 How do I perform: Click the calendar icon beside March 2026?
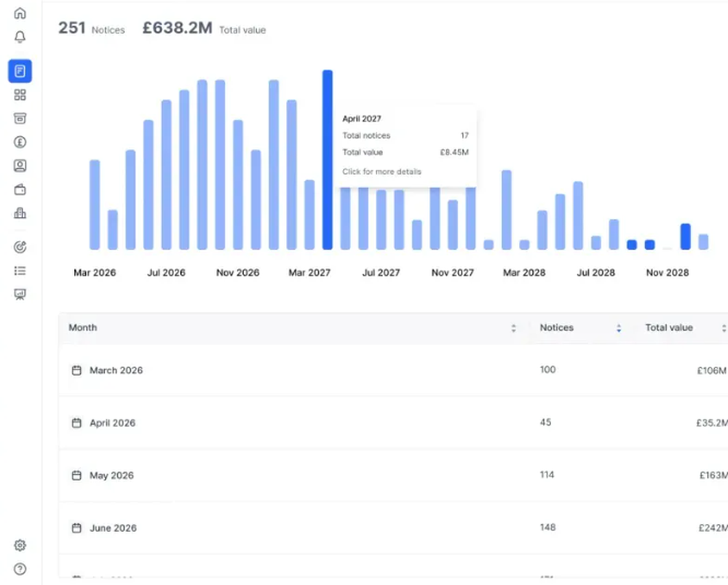tap(76, 370)
